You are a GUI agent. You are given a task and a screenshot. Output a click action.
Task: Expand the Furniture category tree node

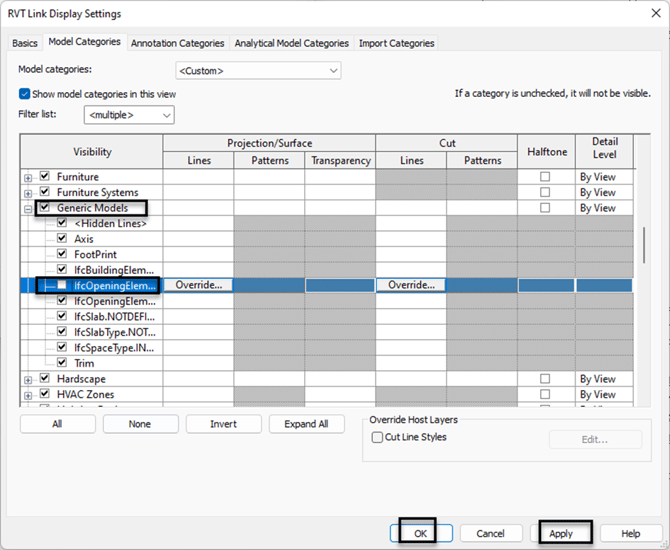(x=28, y=177)
